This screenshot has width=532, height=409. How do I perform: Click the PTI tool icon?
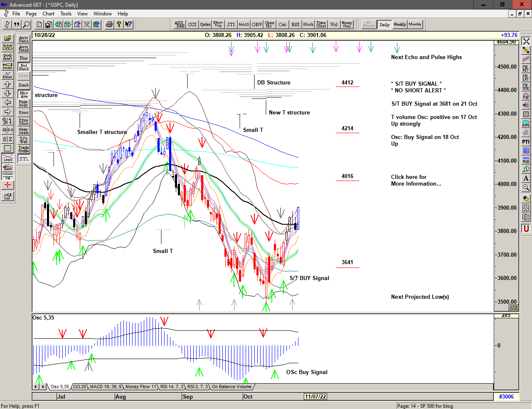tap(526, 141)
